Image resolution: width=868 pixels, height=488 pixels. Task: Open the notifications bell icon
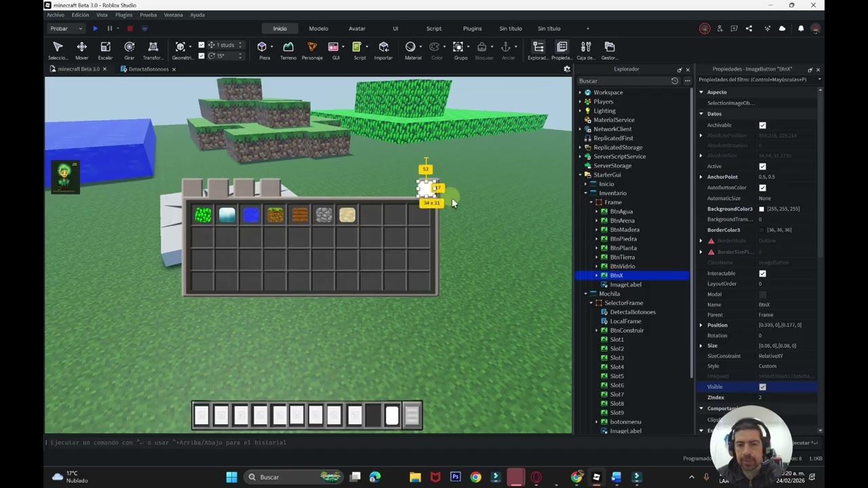(x=801, y=28)
